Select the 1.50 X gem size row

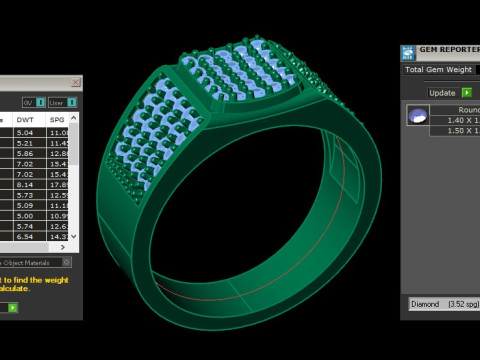455,131
